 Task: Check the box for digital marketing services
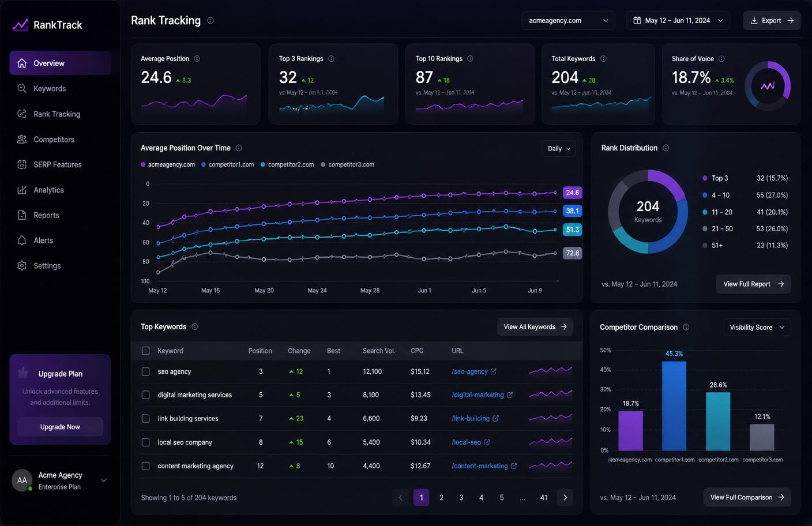point(146,395)
